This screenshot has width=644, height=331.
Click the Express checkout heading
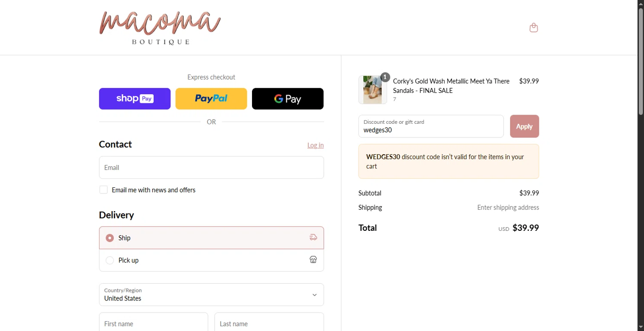pos(211,77)
